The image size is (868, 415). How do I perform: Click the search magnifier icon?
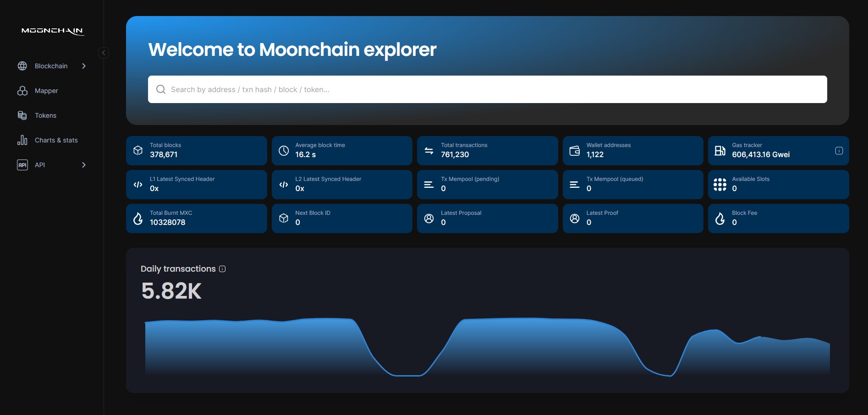160,89
